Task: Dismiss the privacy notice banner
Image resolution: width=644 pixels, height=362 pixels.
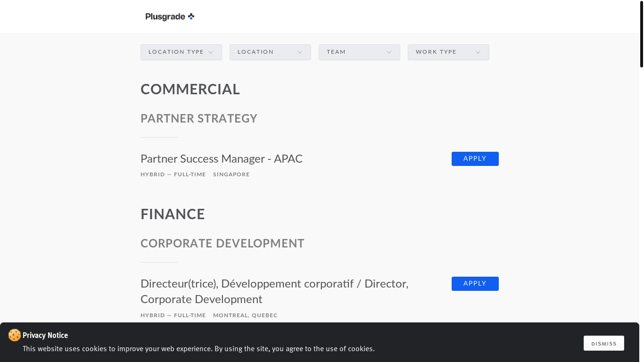Action: pos(603,343)
